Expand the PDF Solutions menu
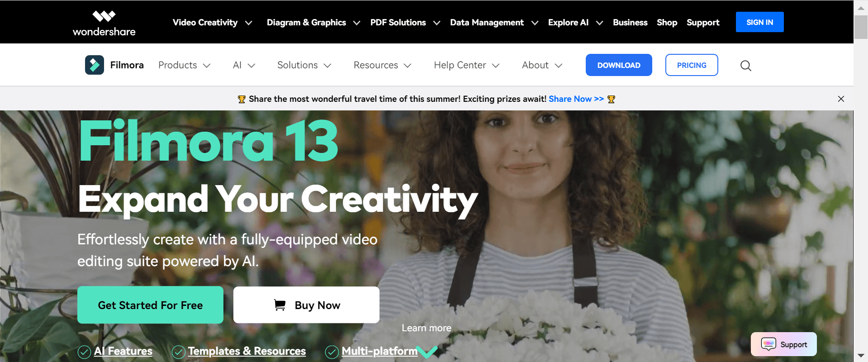Viewport: 868px width, 362px height. 405,23
